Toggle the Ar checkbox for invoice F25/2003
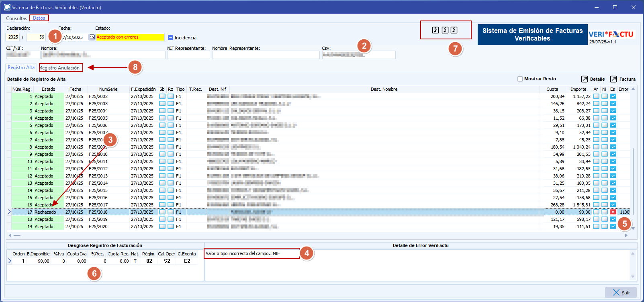 (x=596, y=104)
